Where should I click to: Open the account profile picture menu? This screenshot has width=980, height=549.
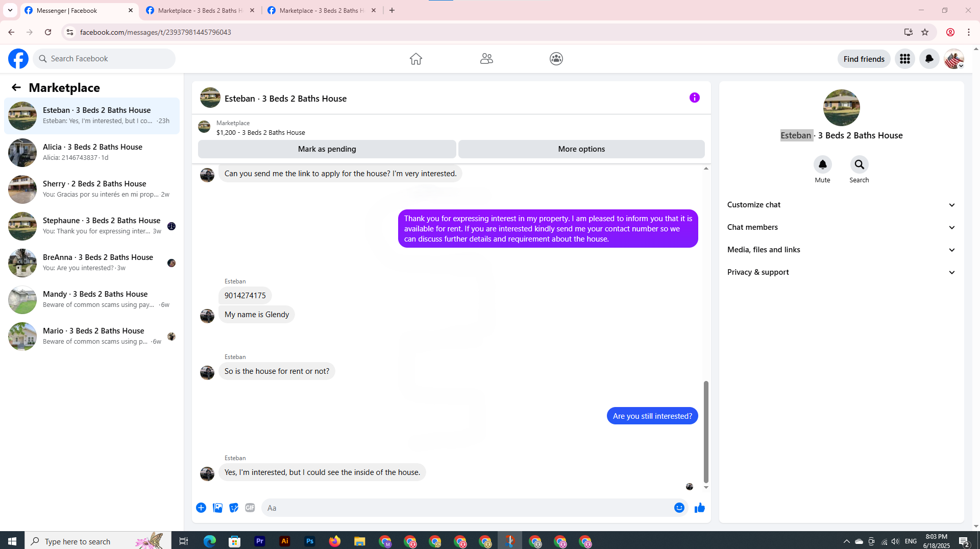coord(954,59)
